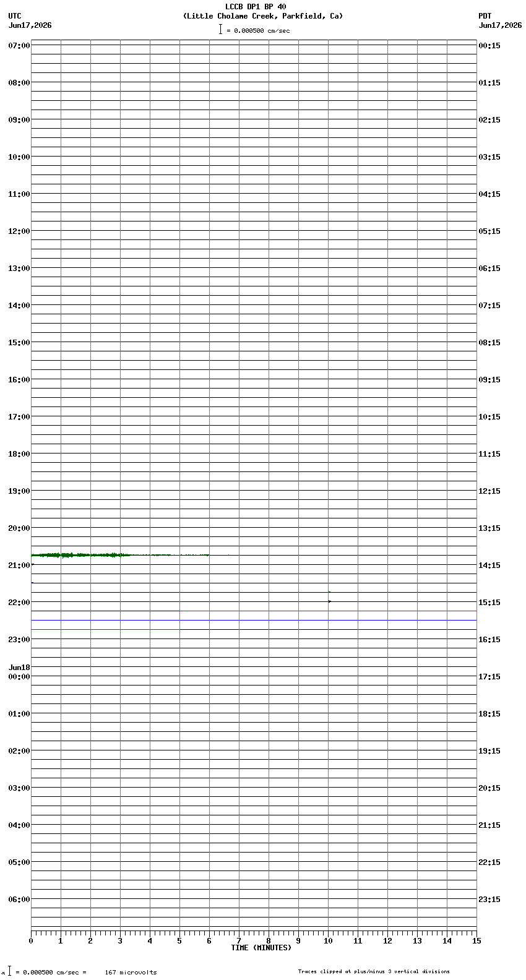
Task: Click the '09:00' UTC row label
Action: (x=19, y=120)
